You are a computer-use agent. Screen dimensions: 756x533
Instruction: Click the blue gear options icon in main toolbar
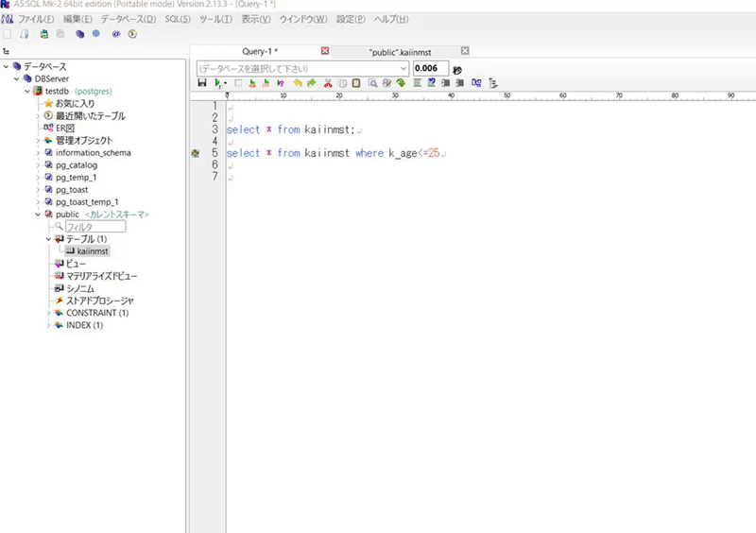tap(96, 34)
